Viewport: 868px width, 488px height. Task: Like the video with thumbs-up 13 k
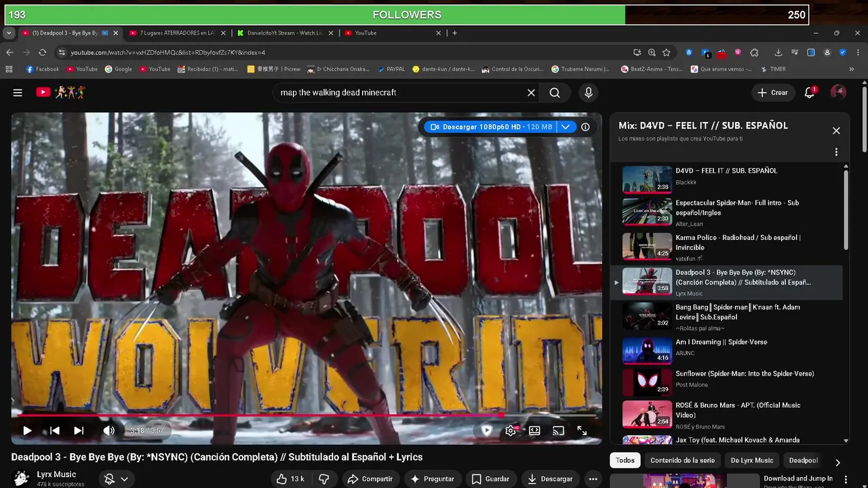290,479
